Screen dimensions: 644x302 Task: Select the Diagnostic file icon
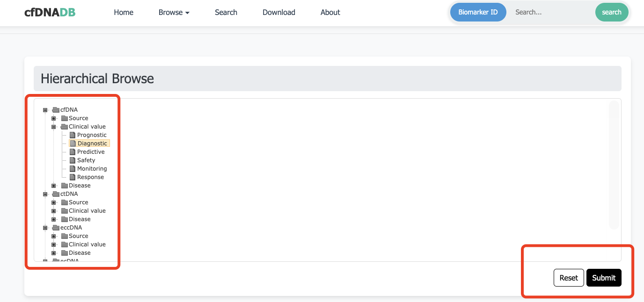[x=73, y=144]
